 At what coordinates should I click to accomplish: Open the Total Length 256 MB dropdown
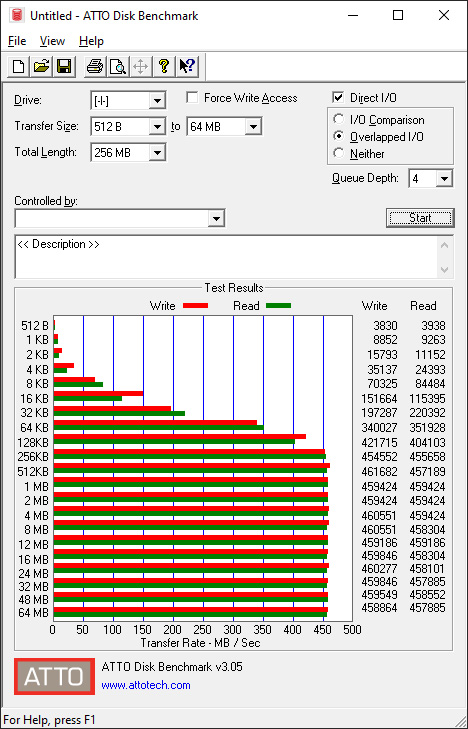158,152
